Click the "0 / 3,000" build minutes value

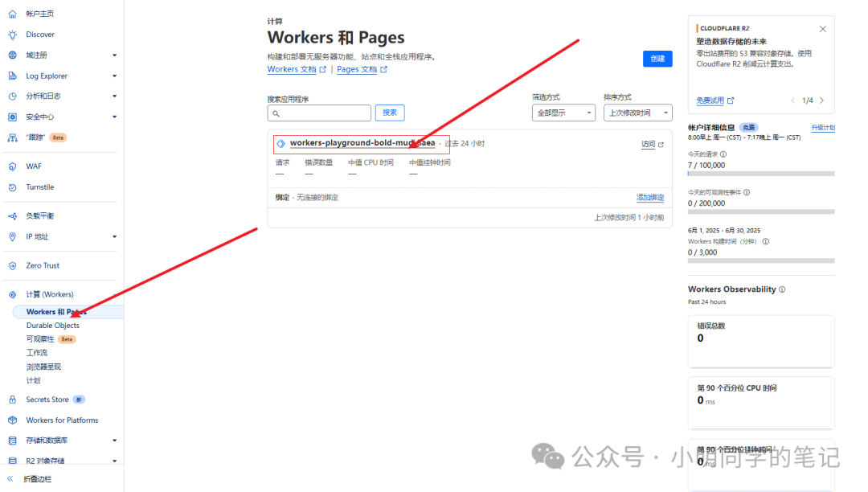click(x=702, y=252)
